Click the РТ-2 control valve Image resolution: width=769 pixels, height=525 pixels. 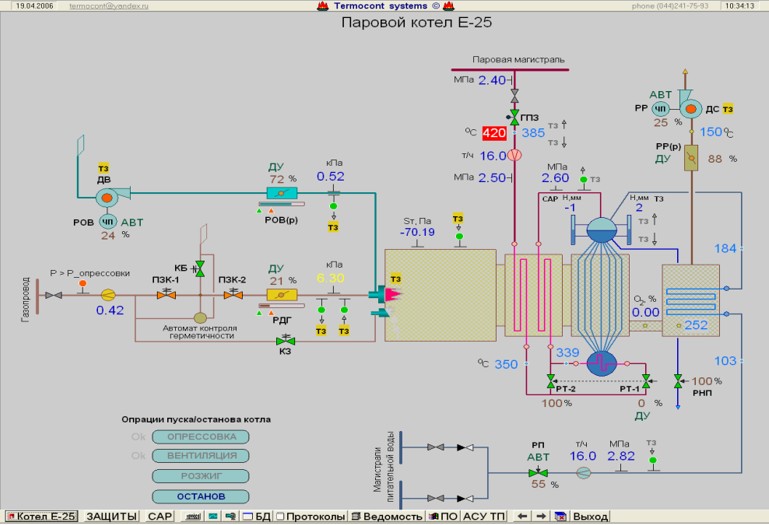pos(551,381)
